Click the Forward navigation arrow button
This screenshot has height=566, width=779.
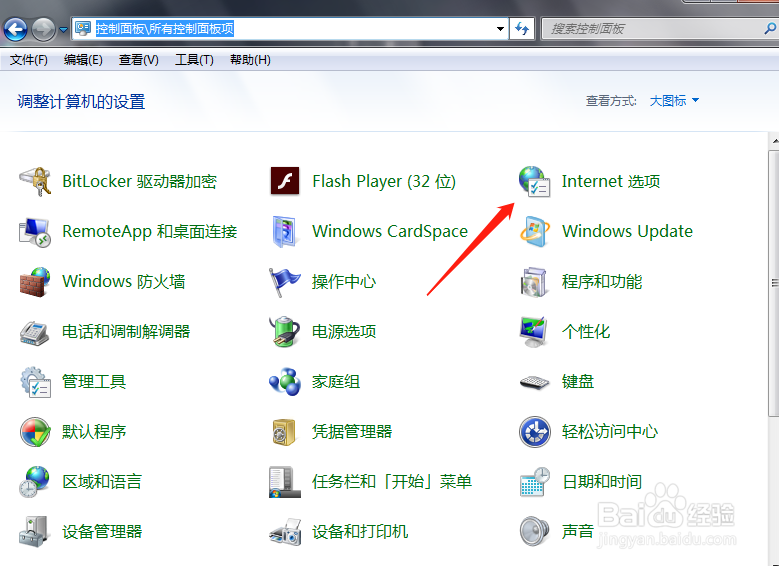[x=44, y=29]
